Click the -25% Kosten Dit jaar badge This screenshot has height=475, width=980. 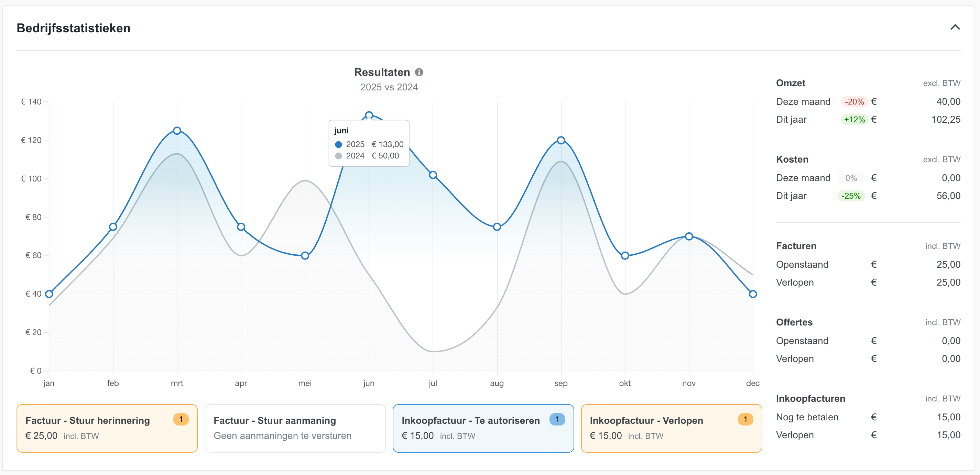[x=851, y=196]
